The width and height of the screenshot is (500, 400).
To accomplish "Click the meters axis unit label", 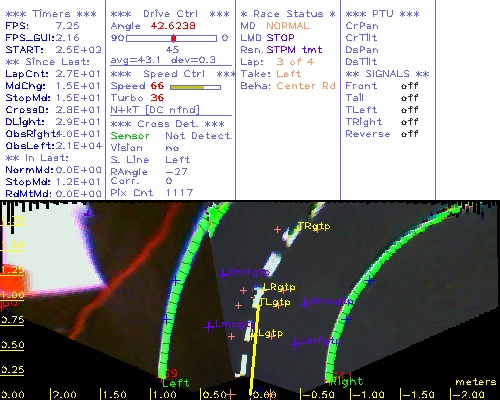I will click(x=476, y=382).
